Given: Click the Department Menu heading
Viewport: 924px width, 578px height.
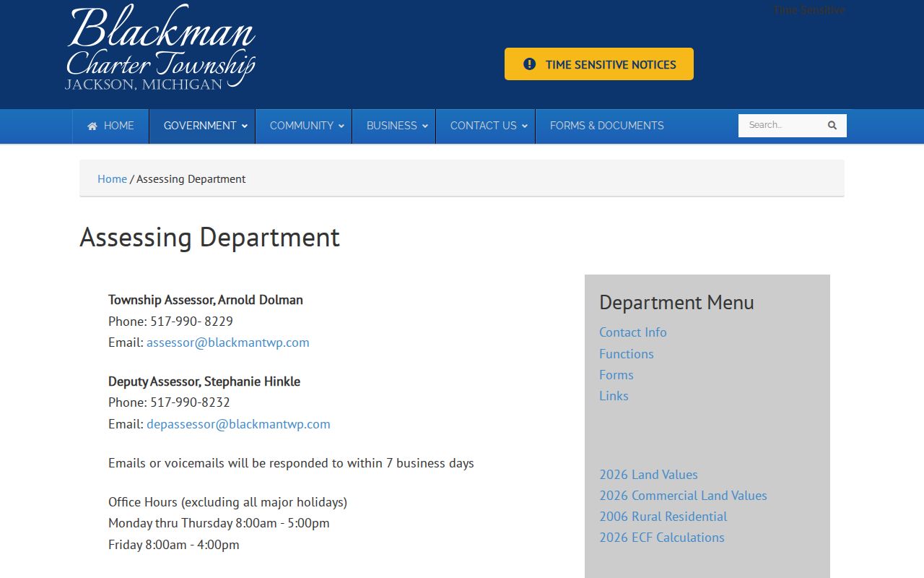Looking at the screenshot, I should (x=676, y=302).
